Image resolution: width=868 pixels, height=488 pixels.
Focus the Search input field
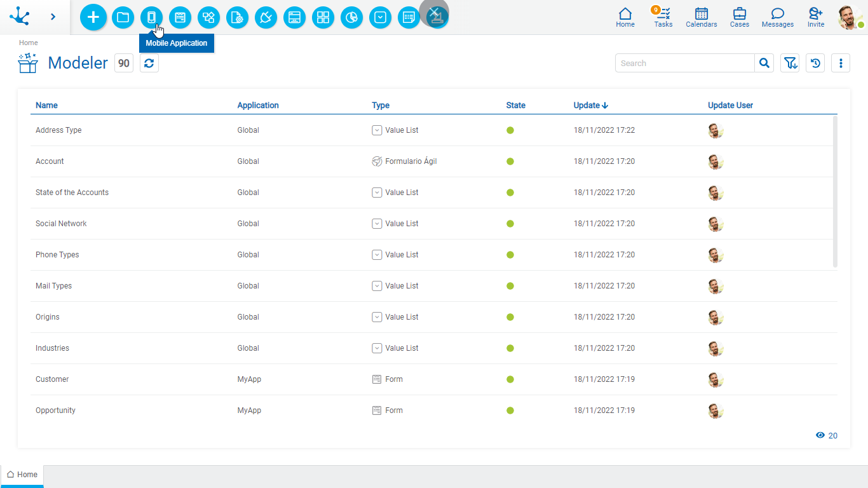(x=684, y=63)
